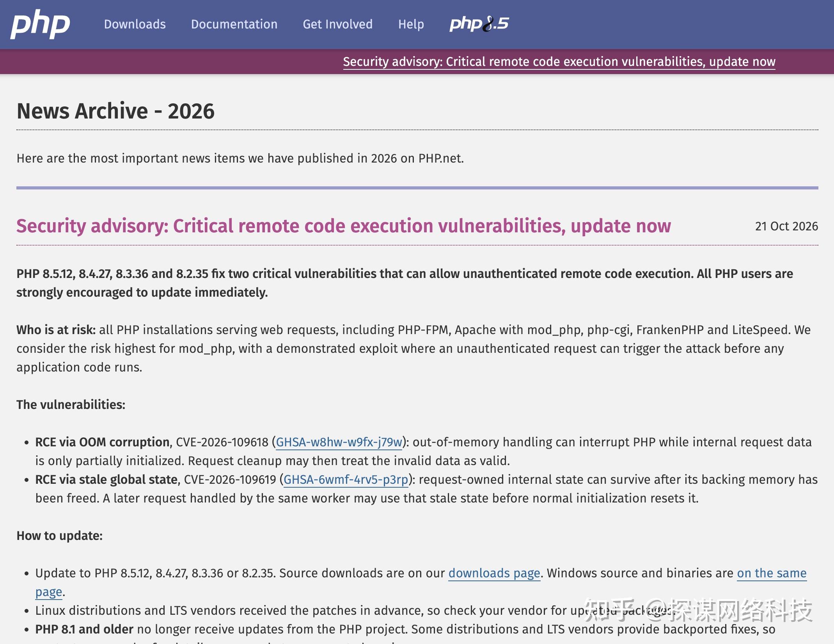This screenshot has height=644, width=834.
Task: Click the PHP logo in header
Action: pos(40,25)
